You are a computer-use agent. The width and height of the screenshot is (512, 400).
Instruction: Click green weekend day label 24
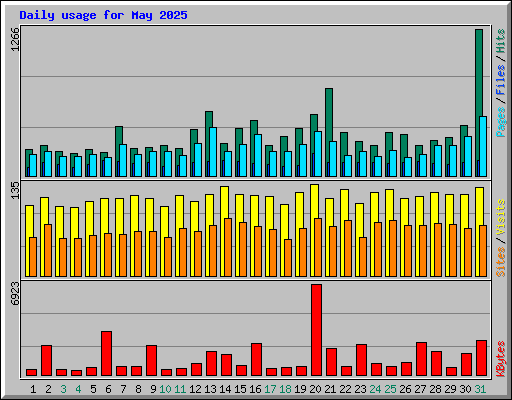[x=375, y=389]
